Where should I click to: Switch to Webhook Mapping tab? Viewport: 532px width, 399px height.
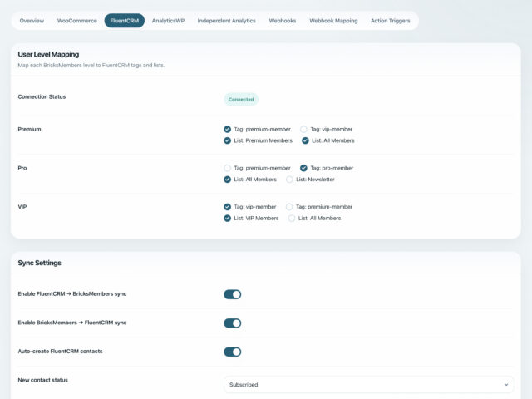coord(333,21)
